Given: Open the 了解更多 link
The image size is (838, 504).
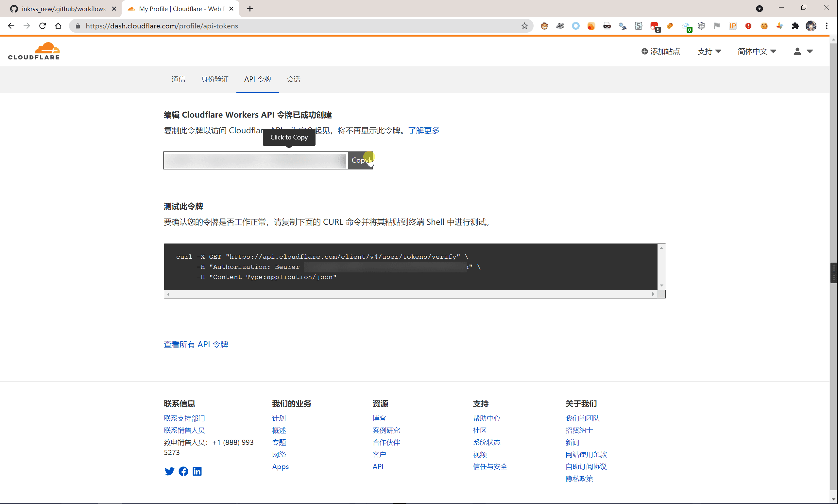Looking at the screenshot, I should [424, 130].
